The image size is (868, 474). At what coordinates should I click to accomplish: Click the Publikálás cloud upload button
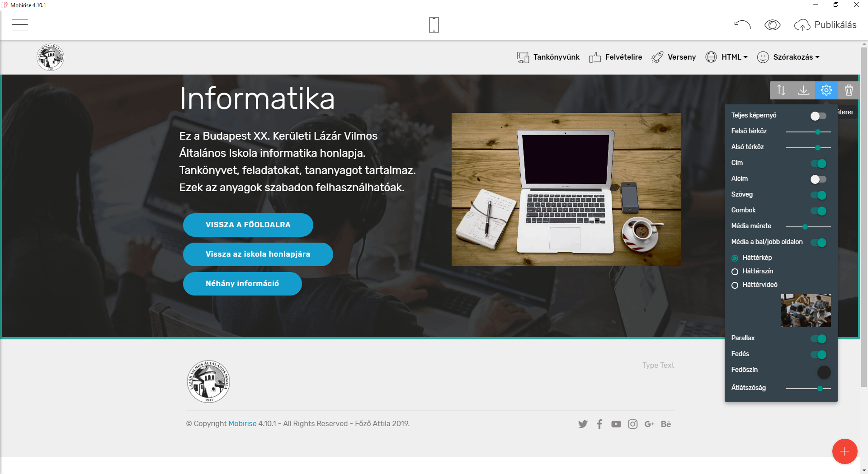(826, 25)
